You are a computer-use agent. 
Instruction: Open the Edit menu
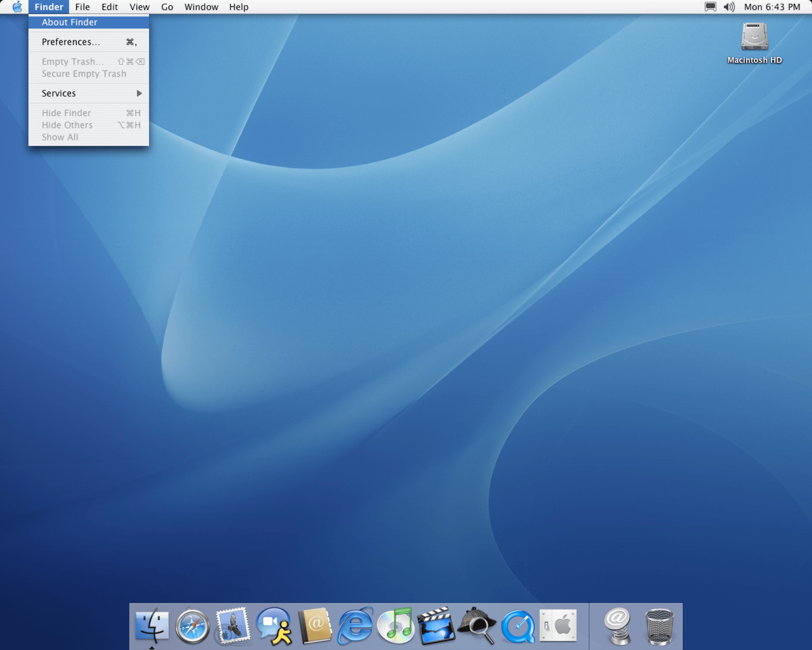[x=110, y=7]
